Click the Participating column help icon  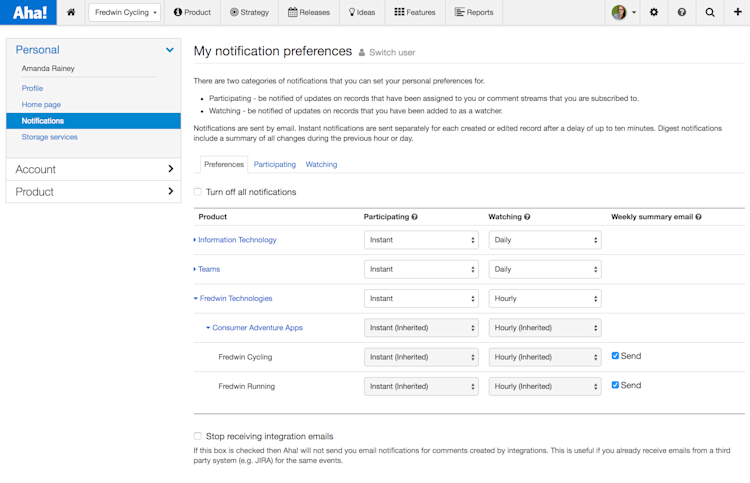(x=415, y=217)
